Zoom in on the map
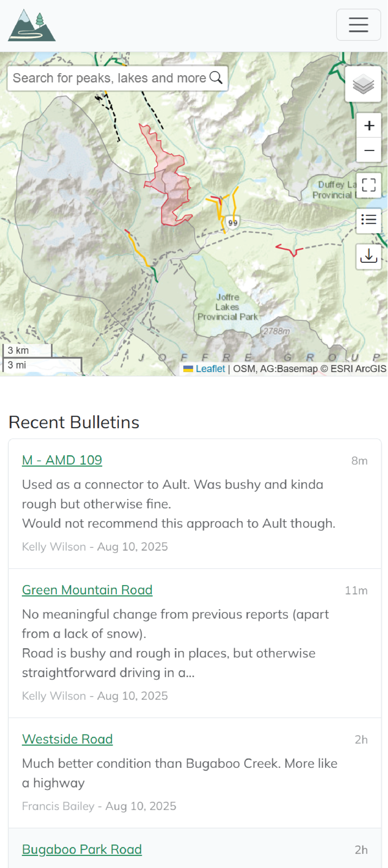388x868 pixels. [x=369, y=125]
